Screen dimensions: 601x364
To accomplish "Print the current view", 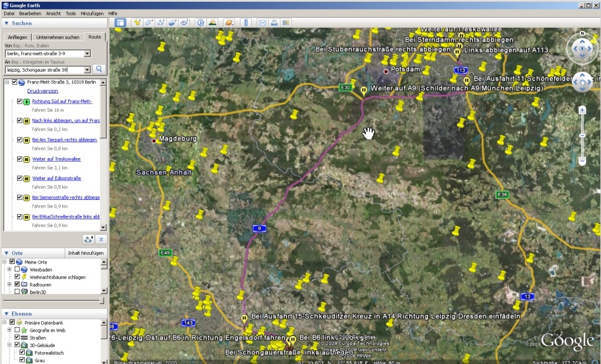I will (274, 23).
